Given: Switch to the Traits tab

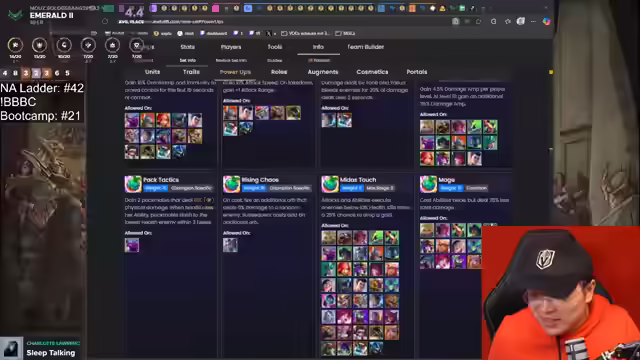Looking at the screenshot, I should pyautogui.click(x=191, y=72).
